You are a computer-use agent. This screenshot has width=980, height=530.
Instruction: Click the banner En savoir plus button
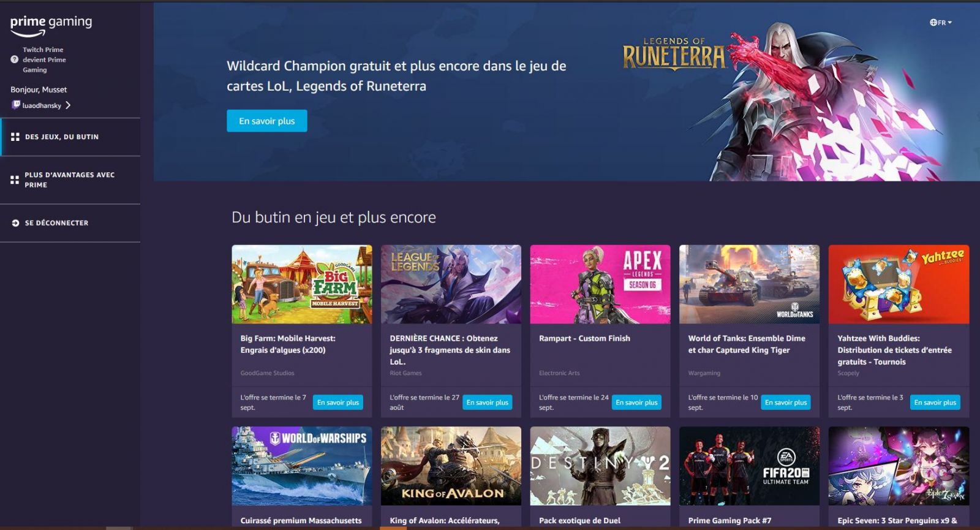click(267, 121)
